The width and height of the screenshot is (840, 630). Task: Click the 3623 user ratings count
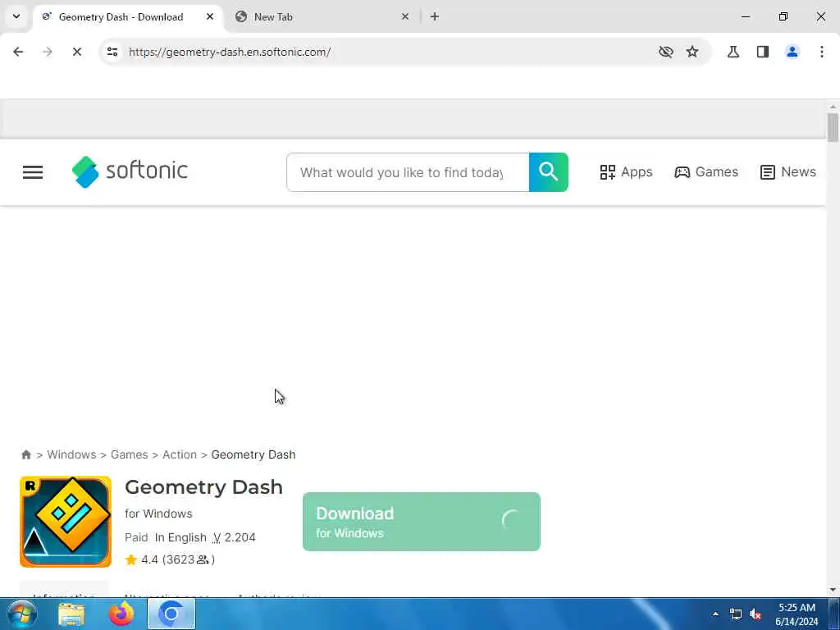[x=188, y=559]
